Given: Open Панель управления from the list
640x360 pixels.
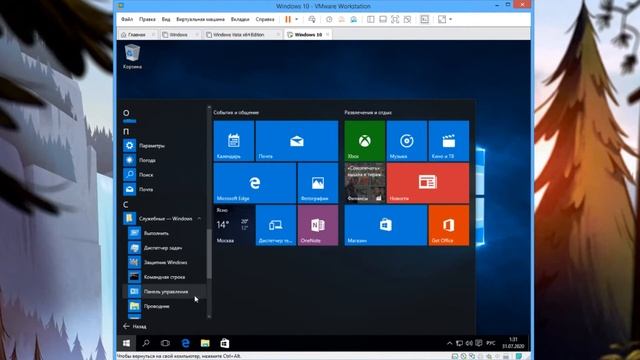Looking at the screenshot, I should pos(164,291).
